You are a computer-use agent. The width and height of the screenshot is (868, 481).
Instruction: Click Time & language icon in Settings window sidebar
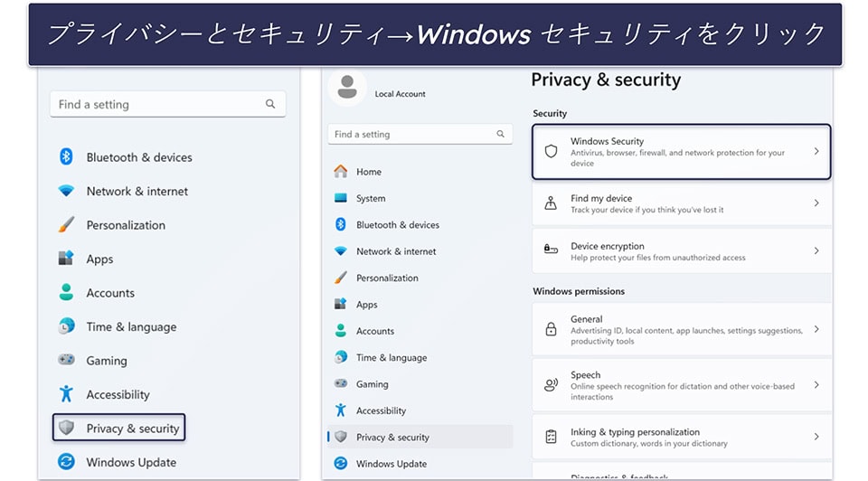coord(341,357)
